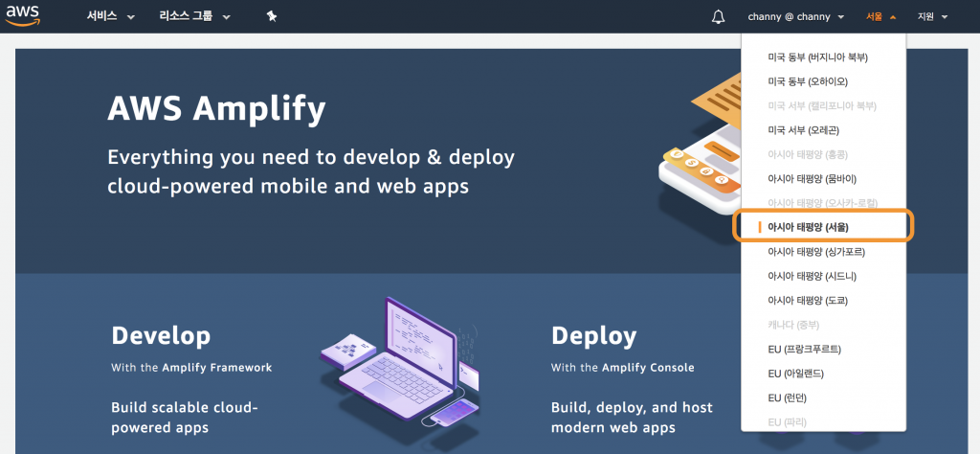The width and height of the screenshot is (980, 454).
Task: Expand the 리소스 그룹 menu
Action: tap(195, 17)
